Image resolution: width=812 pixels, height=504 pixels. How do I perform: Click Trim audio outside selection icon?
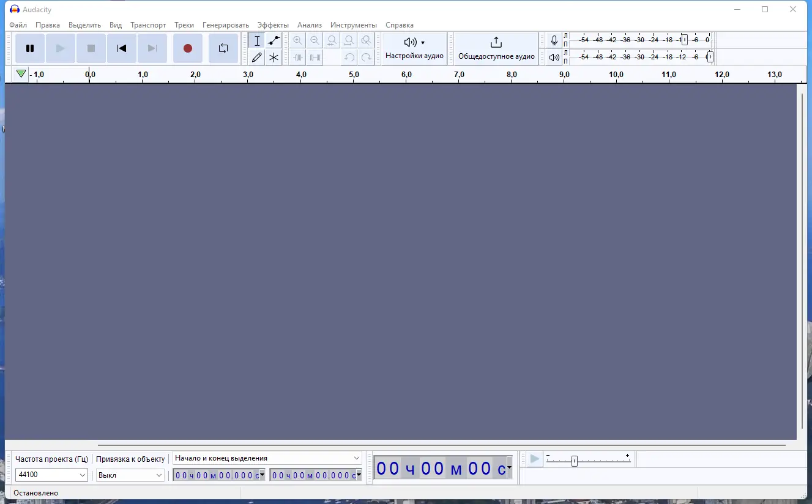click(297, 57)
